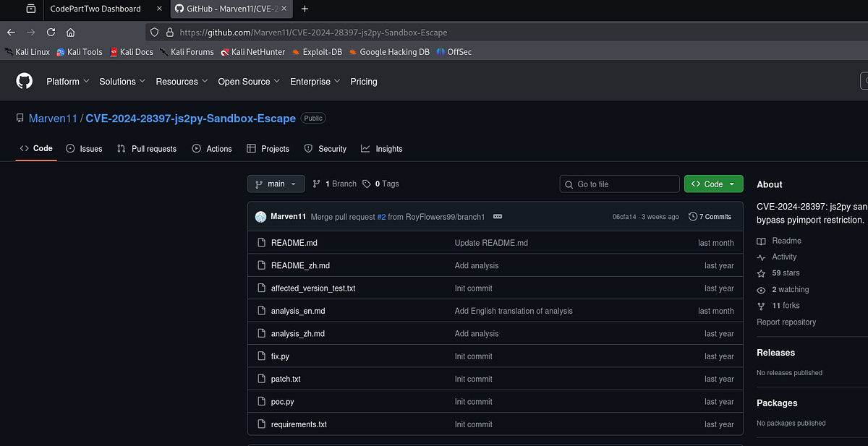The height and width of the screenshot is (446, 868).
Task: Open the Insights tab
Action: 381,148
